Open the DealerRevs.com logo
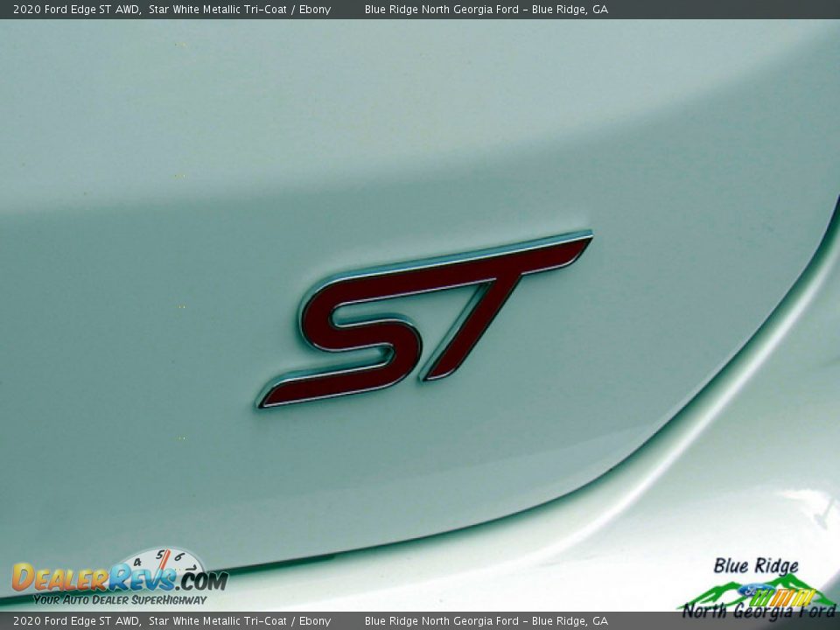The height and width of the screenshot is (630, 840). (118, 578)
